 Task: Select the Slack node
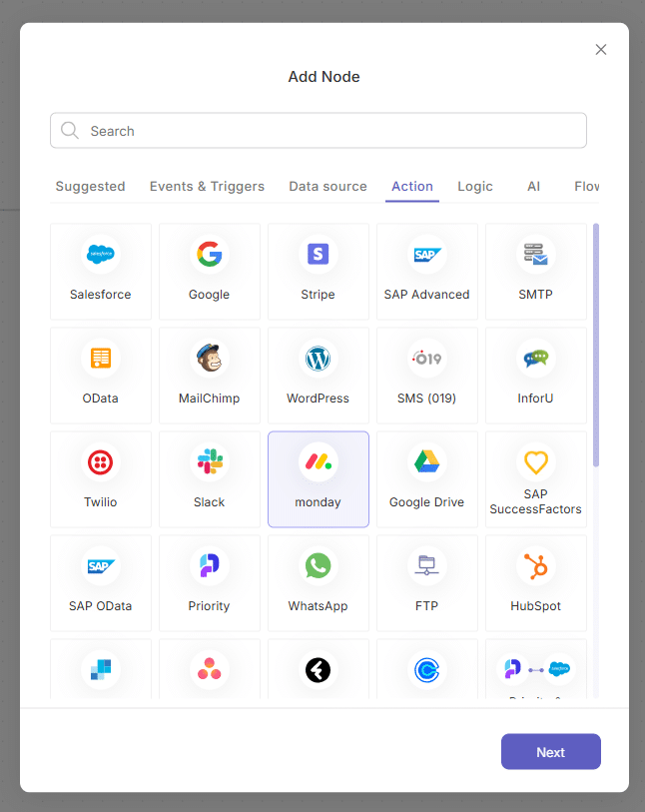pyautogui.click(x=209, y=479)
